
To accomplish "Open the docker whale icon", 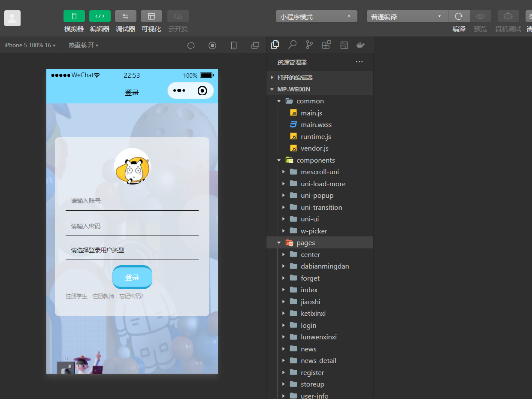I will coord(361,45).
